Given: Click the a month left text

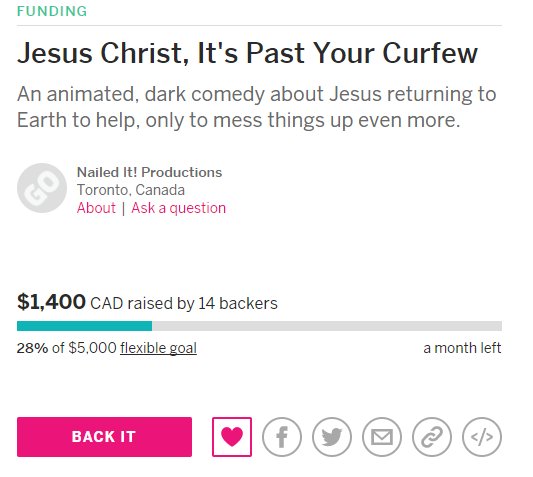Looking at the screenshot, I should pyautogui.click(x=462, y=348).
